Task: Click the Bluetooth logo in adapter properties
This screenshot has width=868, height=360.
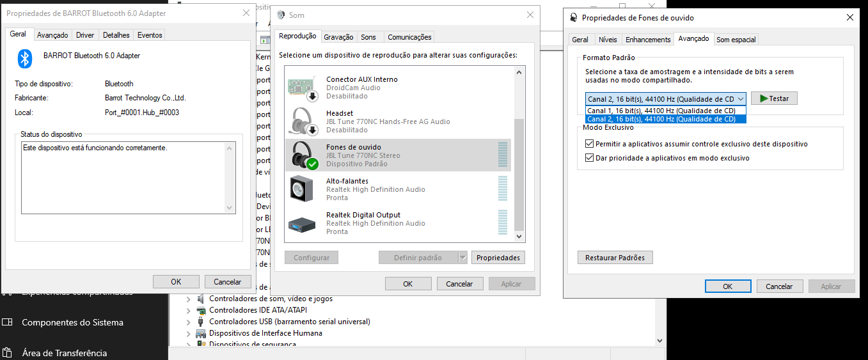Action: [x=24, y=59]
